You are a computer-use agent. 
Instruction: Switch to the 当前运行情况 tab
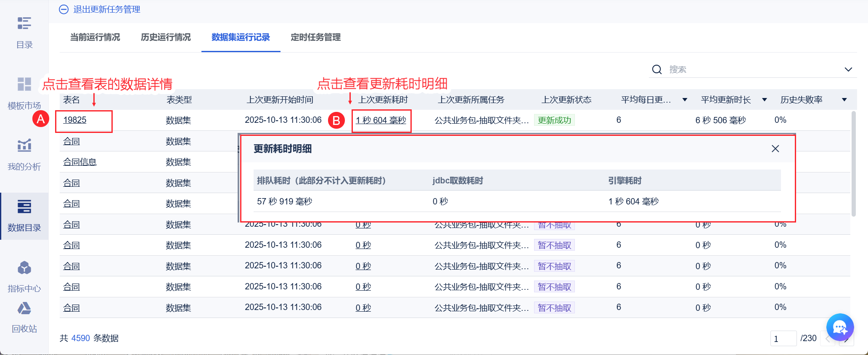[95, 37]
